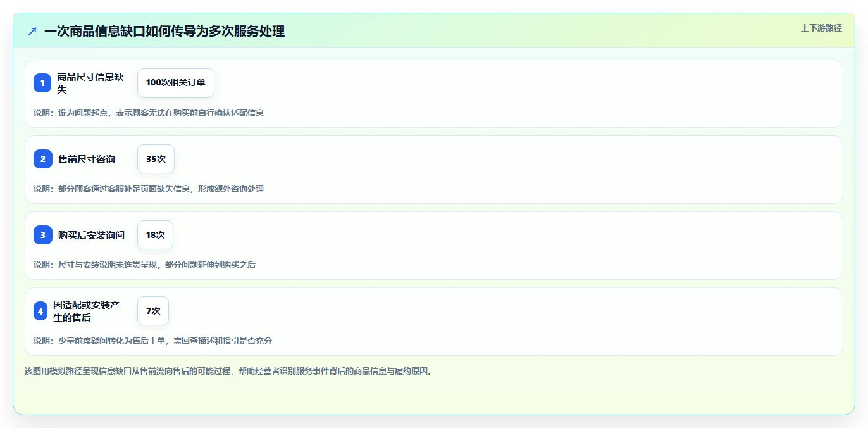Click the arrow icon beside the title
Screen dimensions: 868x428
pos(32,31)
